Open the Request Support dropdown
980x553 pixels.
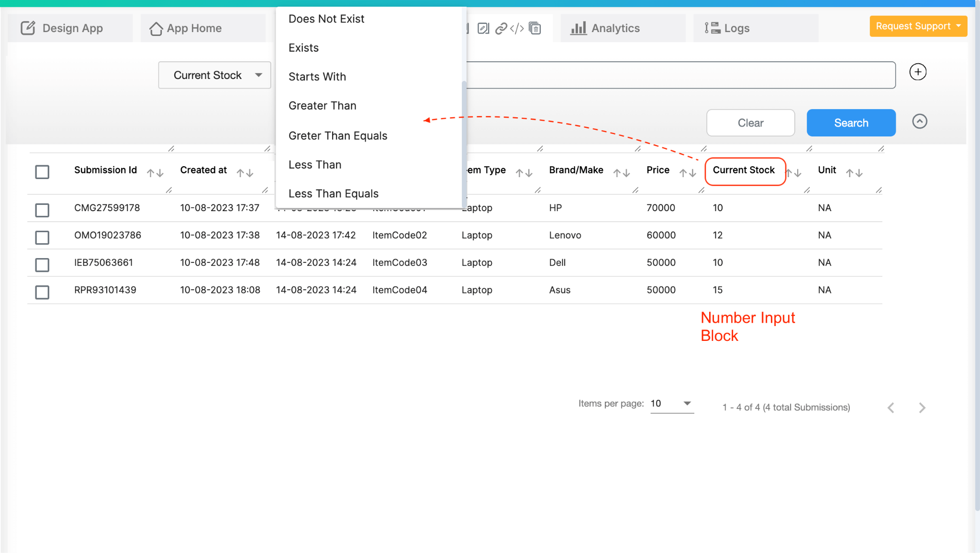pos(918,26)
